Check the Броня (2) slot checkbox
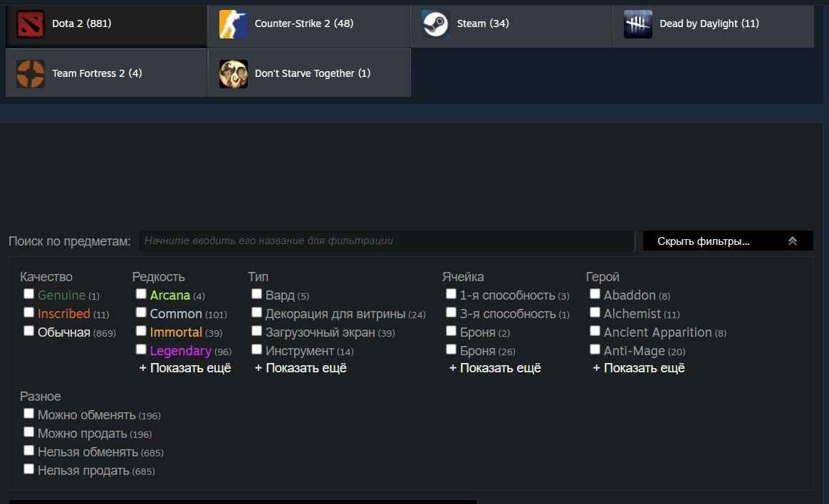Screen dimensions: 829x504 (450, 331)
